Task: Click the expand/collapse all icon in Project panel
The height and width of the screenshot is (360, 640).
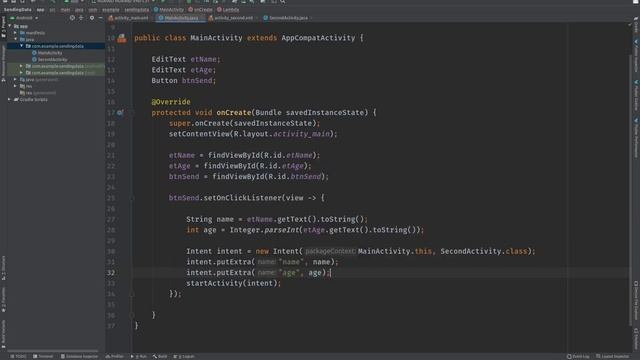Action: click(x=81, y=18)
